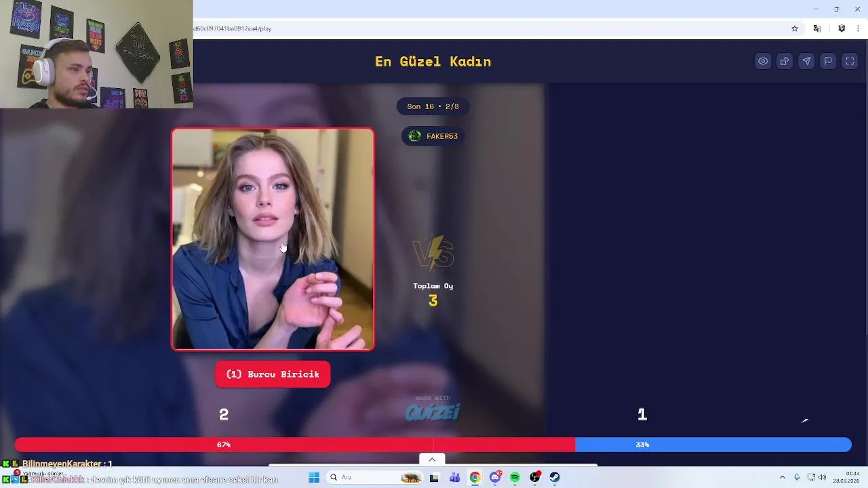Click the webcam overlay of the streamer
868x488 pixels.
tap(96, 54)
